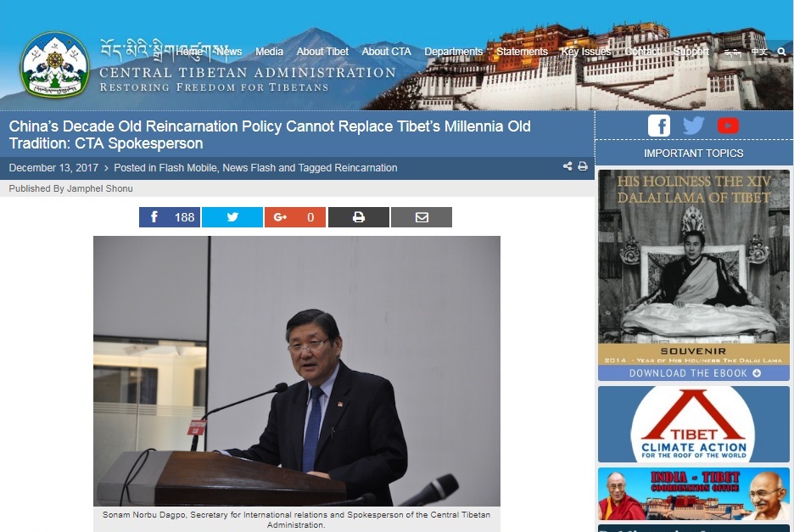
Task: Open the search magnifier in navigation bar
Action: click(781, 52)
